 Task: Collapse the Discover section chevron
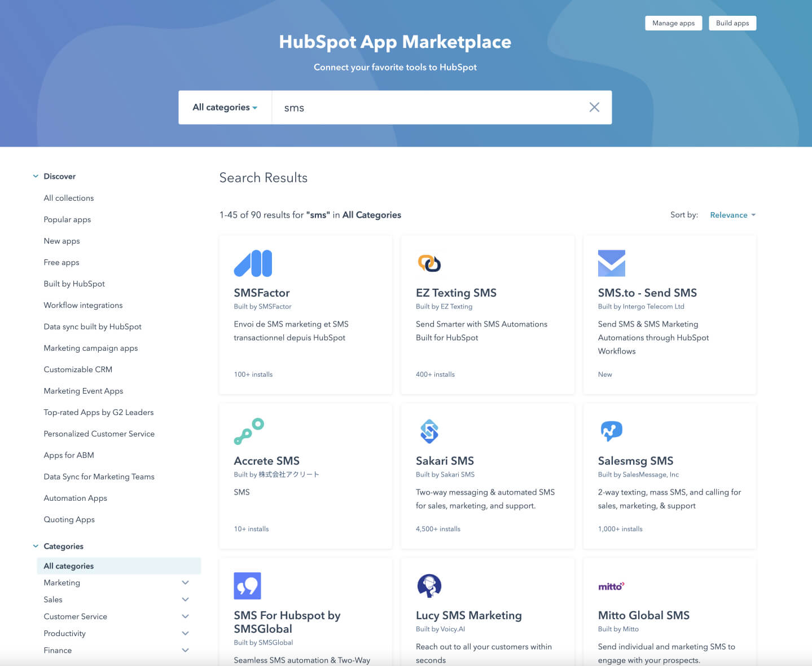(36, 177)
